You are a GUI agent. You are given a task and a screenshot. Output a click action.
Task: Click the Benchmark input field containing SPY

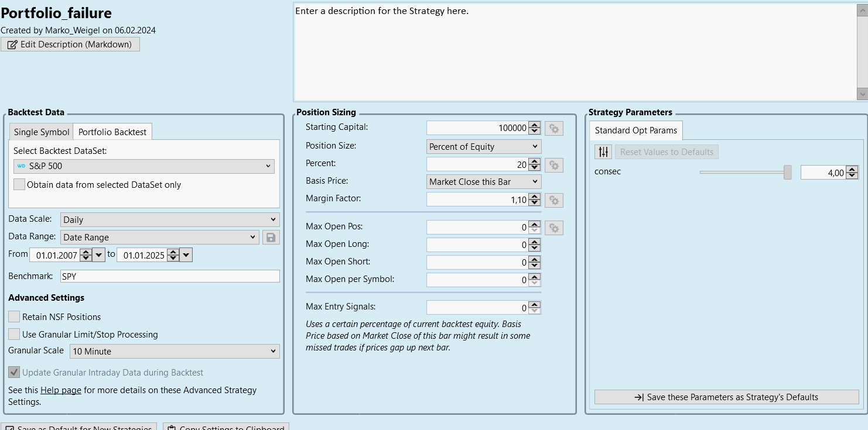pyautogui.click(x=169, y=276)
